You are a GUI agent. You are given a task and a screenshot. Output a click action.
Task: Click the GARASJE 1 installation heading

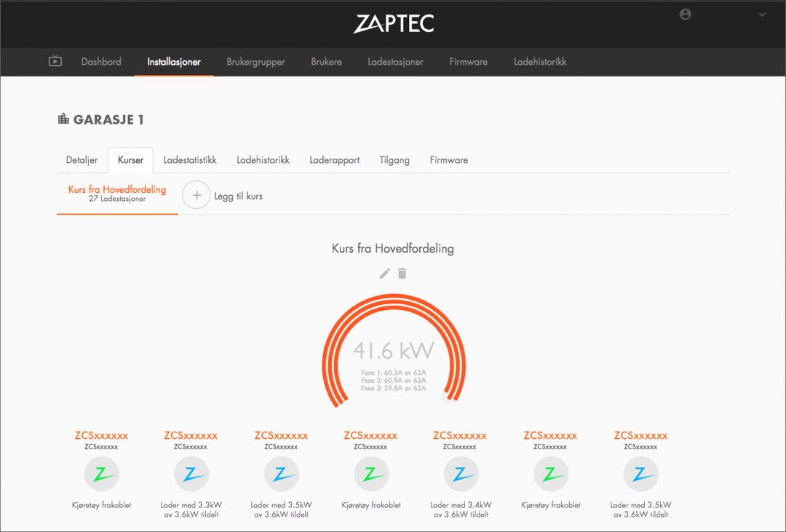108,119
